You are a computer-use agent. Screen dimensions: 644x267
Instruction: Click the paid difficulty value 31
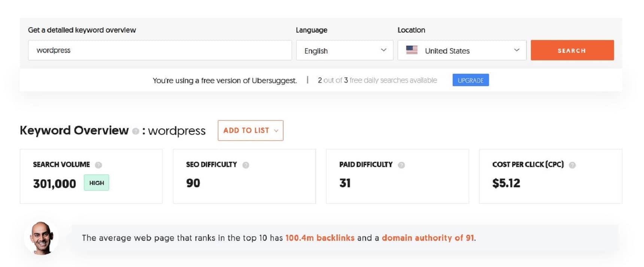pyautogui.click(x=345, y=183)
